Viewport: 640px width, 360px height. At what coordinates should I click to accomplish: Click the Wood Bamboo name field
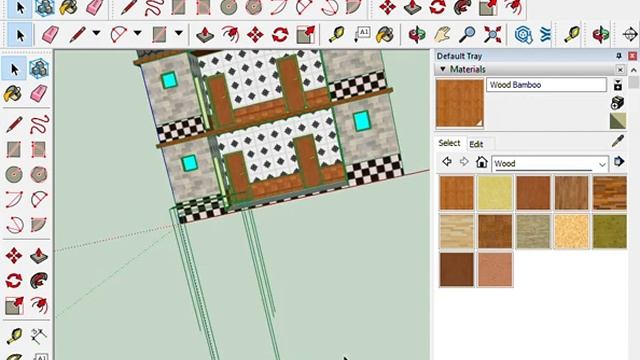(546, 85)
